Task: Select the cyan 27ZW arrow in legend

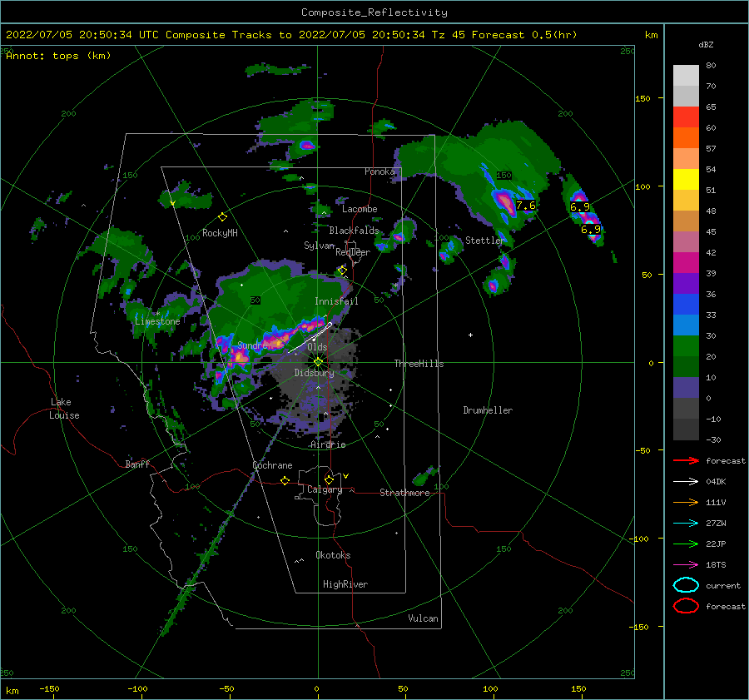Action: coord(686,524)
